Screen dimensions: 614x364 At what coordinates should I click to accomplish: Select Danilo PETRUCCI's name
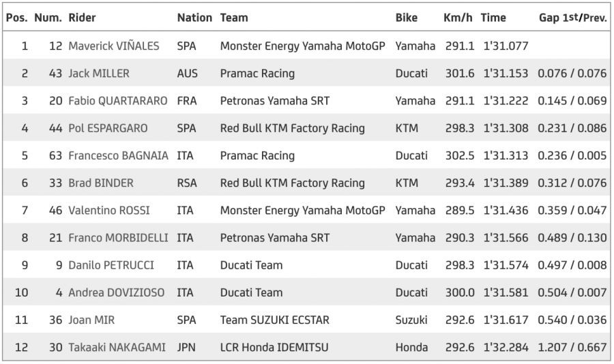click(111, 265)
